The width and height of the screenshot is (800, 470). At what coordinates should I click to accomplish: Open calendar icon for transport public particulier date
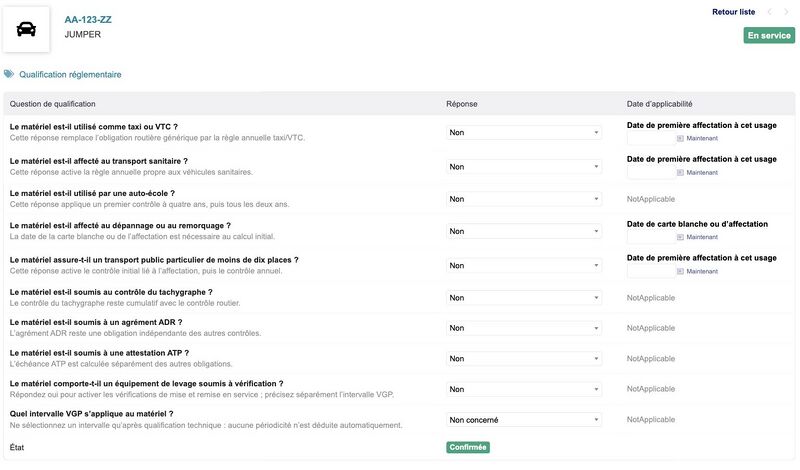[x=680, y=271]
